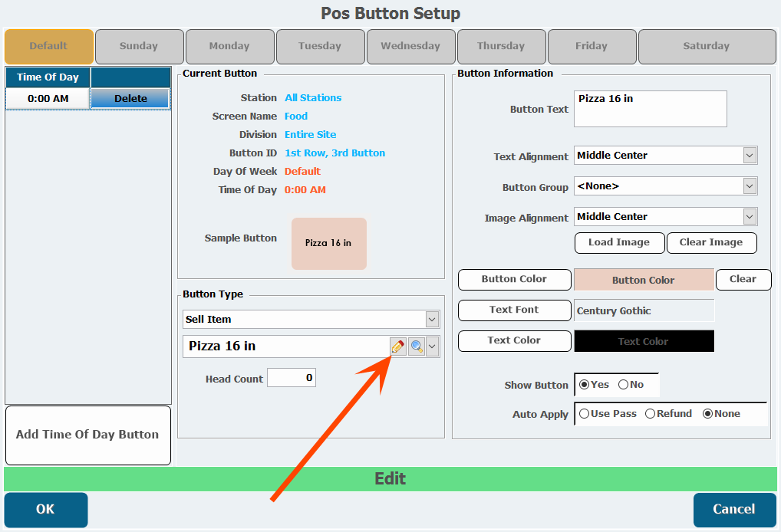Click the black Text Color swatch
Screen dimensions: 781x532
[x=643, y=341]
